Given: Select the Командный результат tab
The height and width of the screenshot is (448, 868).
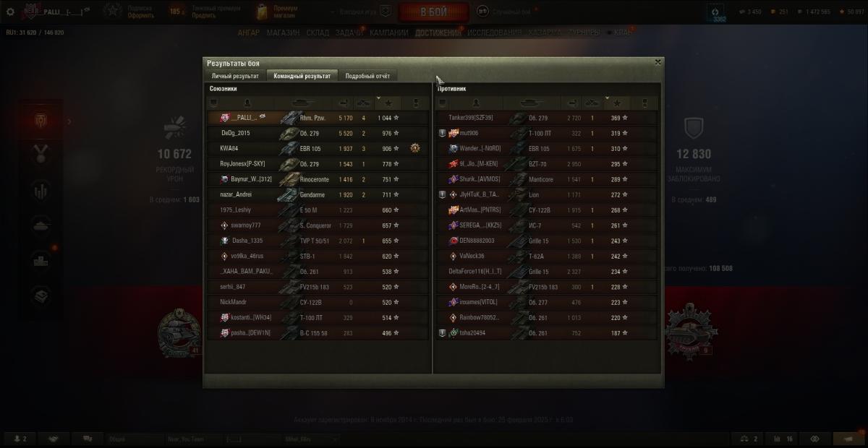Looking at the screenshot, I should tap(302, 75).
